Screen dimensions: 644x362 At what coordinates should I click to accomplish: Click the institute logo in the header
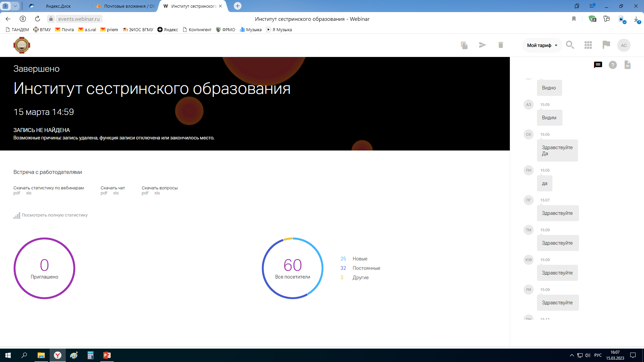(22, 45)
